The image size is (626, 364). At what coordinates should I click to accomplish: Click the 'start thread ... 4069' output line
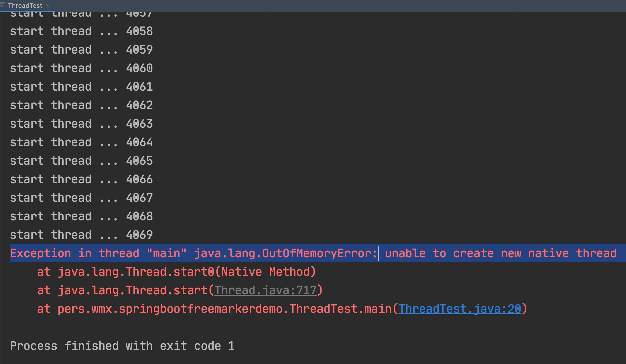[81, 235]
